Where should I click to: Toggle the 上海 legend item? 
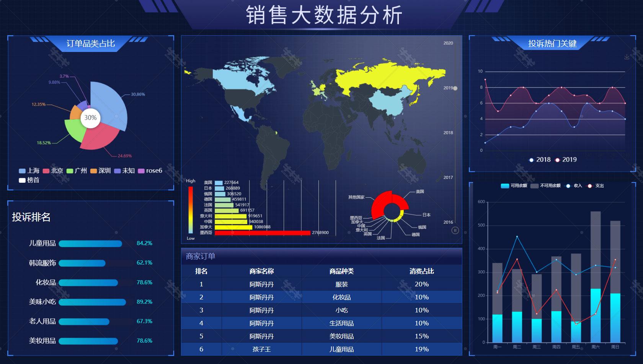(x=29, y=171)
